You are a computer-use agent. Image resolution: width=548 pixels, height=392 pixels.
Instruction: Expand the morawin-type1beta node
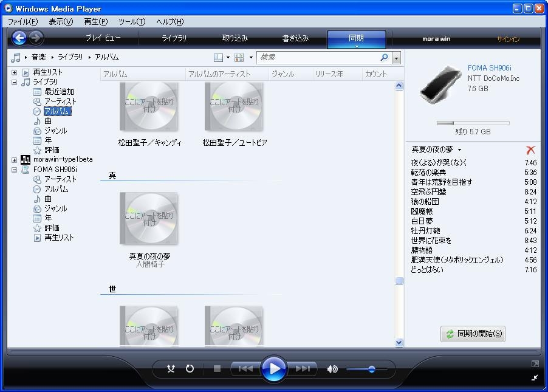(x=15, y=160)
